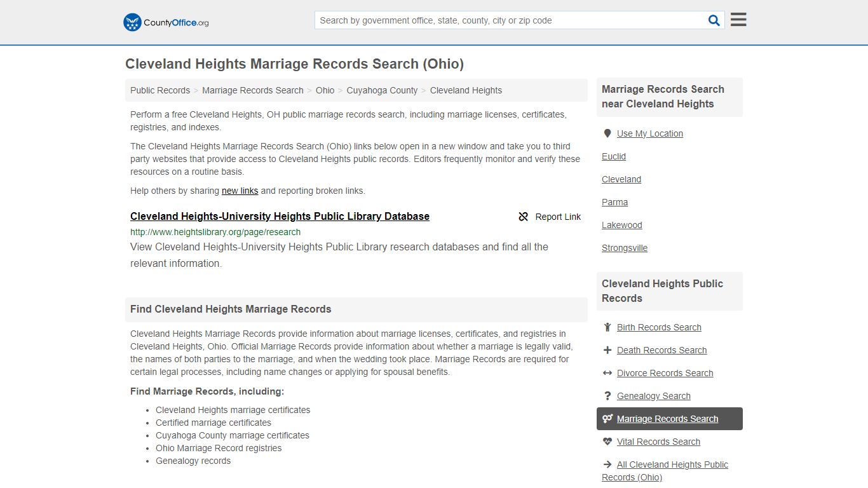Click the new links hyperlink
The width and height of the screenshot is (868, 488).
pyautogui.click(x=240, y=191)
